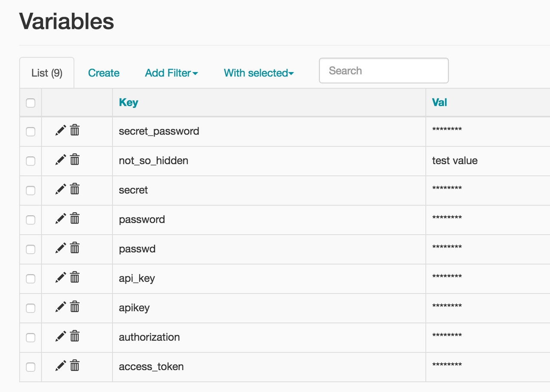The width and height of the screenshot is (550, 392).
Task: Sort the table by Val column
Action: 440,102
